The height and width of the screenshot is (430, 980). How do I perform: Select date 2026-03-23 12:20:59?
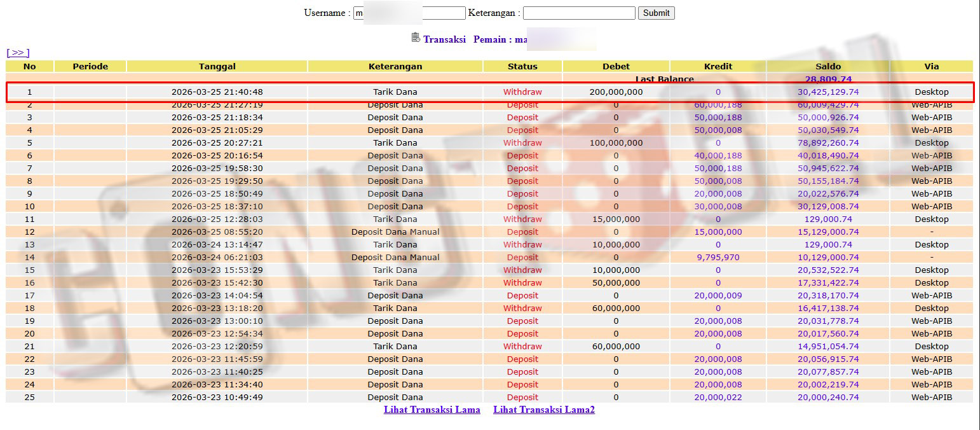coord(217,347)
